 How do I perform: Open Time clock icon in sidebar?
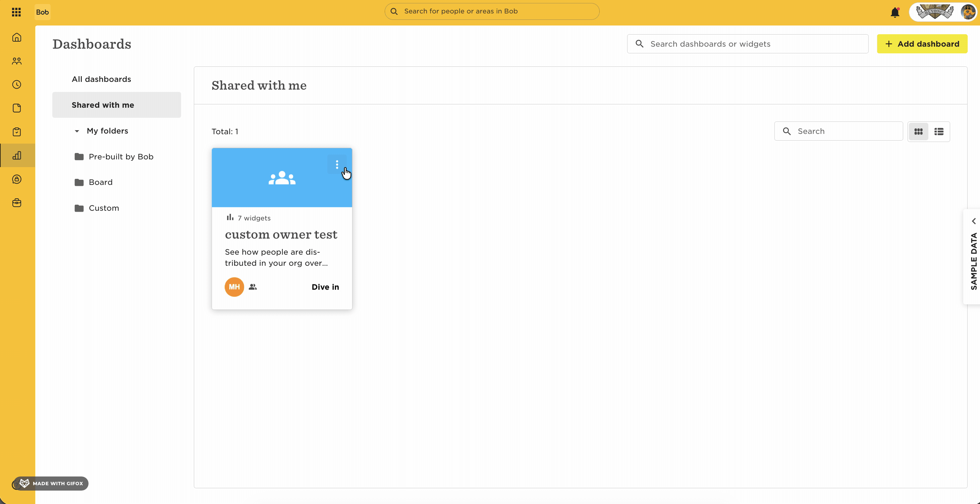(17, 85)
